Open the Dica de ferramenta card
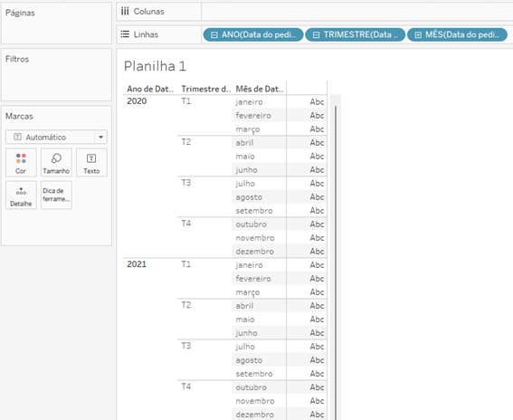The height and width of the screenshot is (420, 513). click(56, 196)
